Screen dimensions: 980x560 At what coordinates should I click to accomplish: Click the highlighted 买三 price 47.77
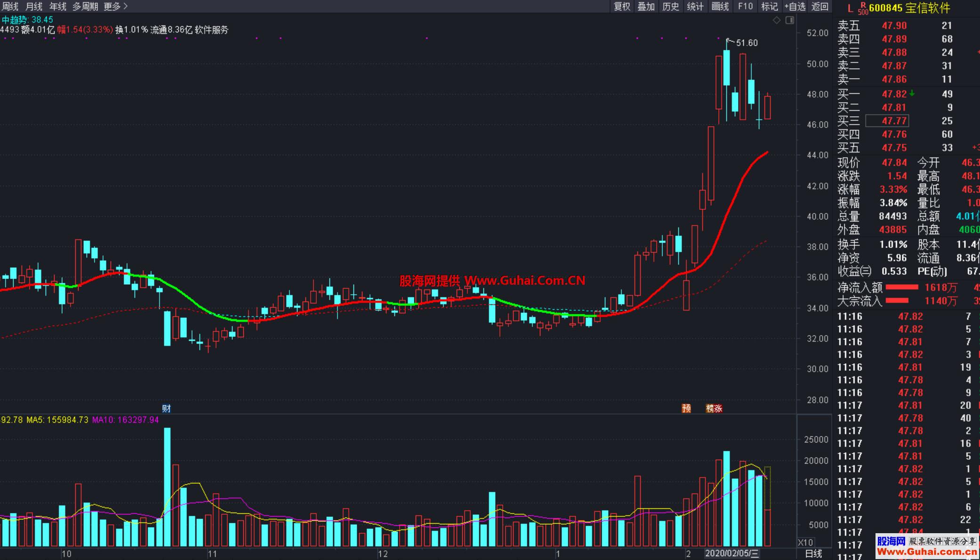pyautogui.click(x=888, y=120)
